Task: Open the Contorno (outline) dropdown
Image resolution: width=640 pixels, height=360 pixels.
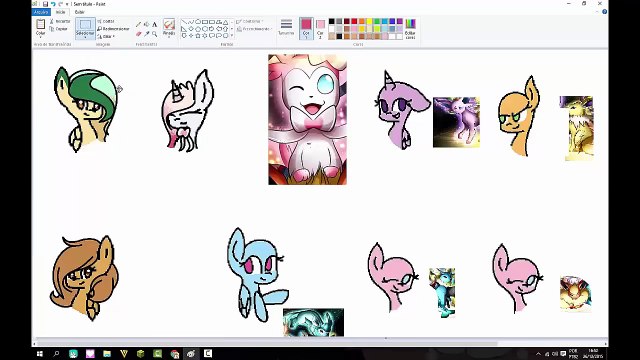Action: pyautogui.click(x=250, y=21)
